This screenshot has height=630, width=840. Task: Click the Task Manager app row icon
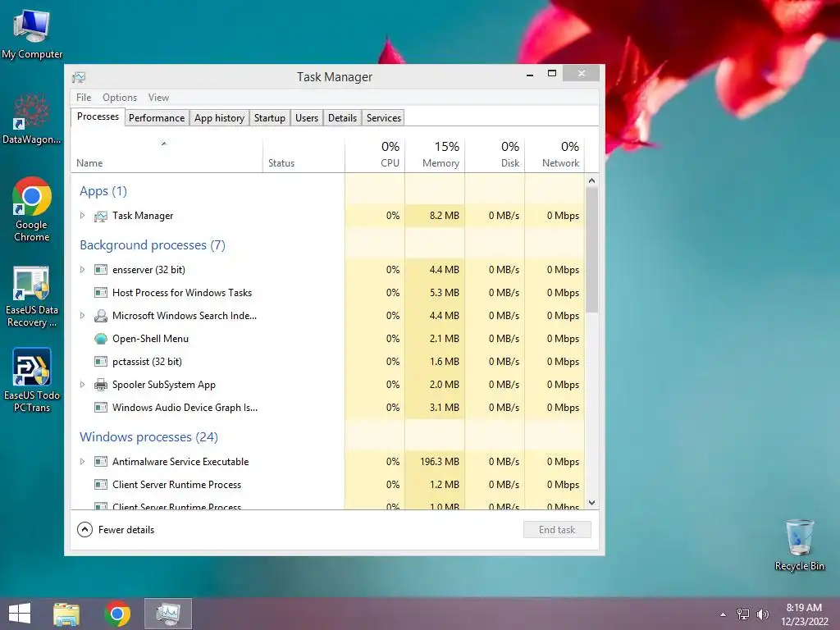click(101, 216)
